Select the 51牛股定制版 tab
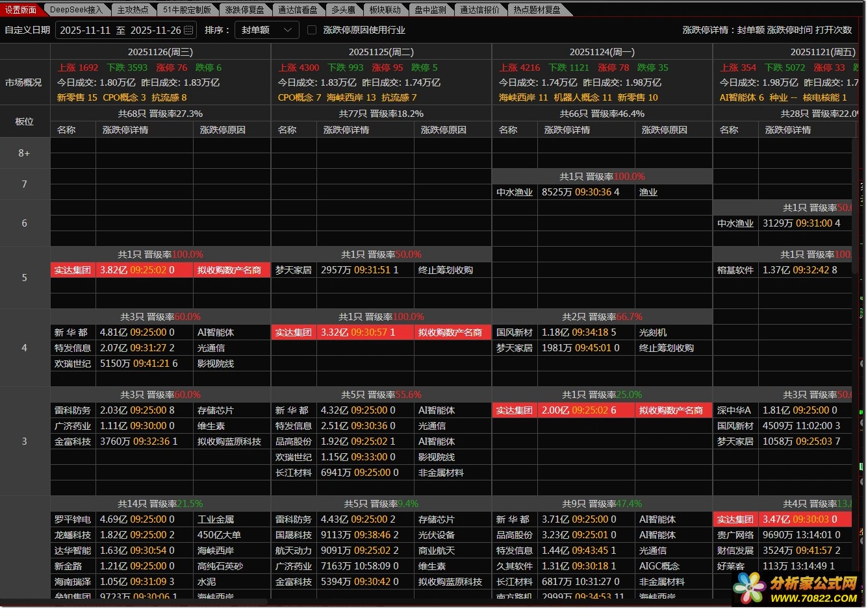 186,10
